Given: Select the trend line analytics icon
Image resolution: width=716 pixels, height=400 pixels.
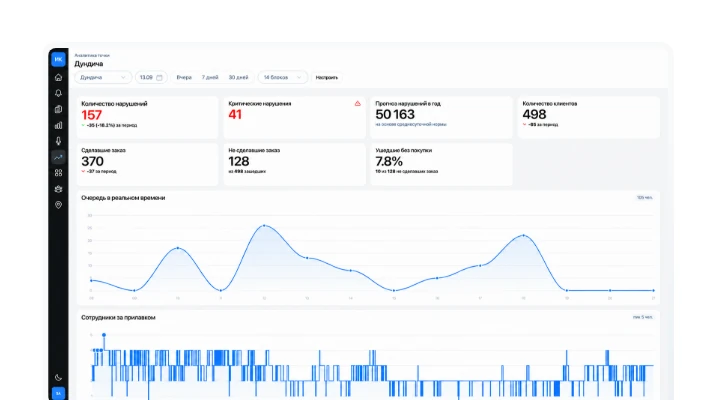Looking at the screenshot, I should click(58, 157).
